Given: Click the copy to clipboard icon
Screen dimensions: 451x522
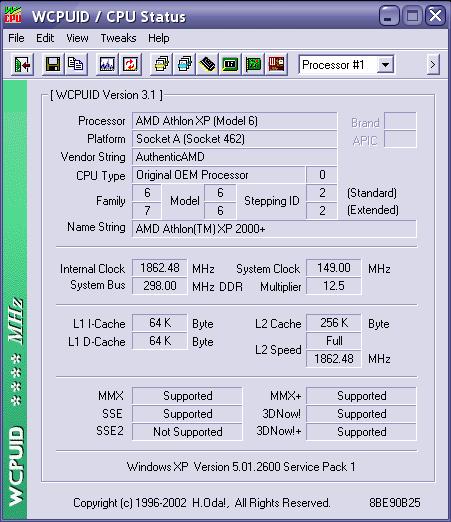Looking at the screenshot, I should (x=76, y=64).
